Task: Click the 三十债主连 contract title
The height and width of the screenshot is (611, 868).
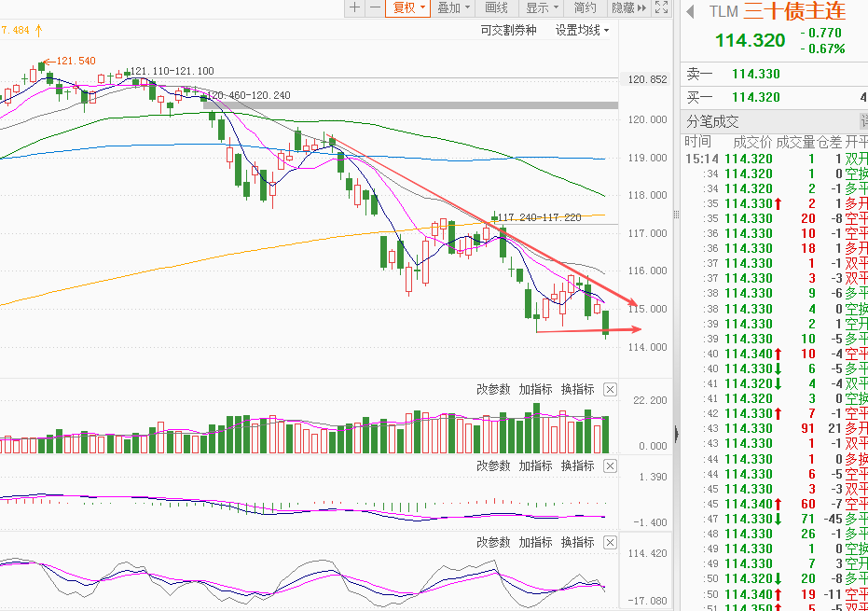Action: [794, 11]
